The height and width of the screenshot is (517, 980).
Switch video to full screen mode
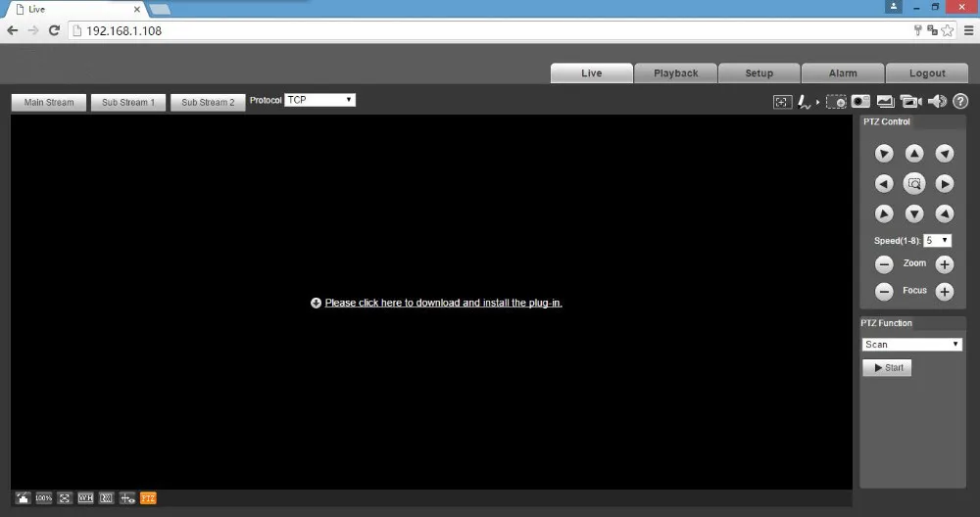tap(65, 498)
